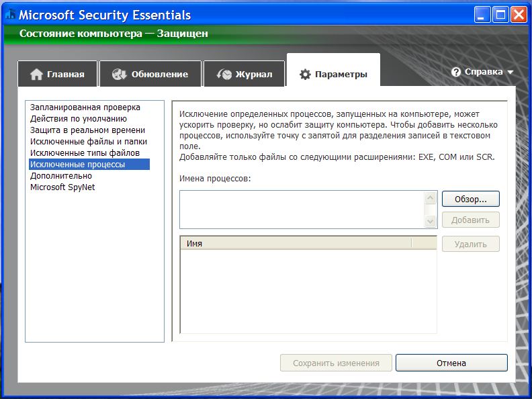Select the Параметры tab
Viewport: 532px width, 399px height.
pos(333,71)
